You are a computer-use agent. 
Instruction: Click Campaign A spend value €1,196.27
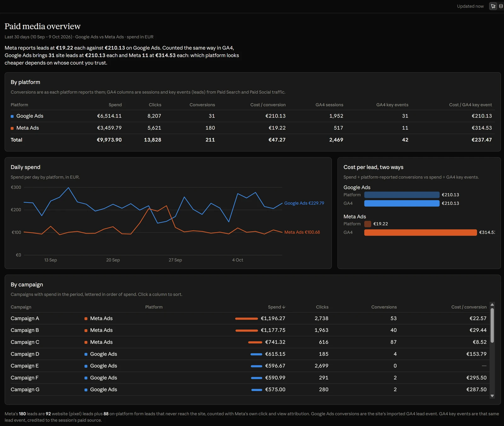[x=273, y=318]
